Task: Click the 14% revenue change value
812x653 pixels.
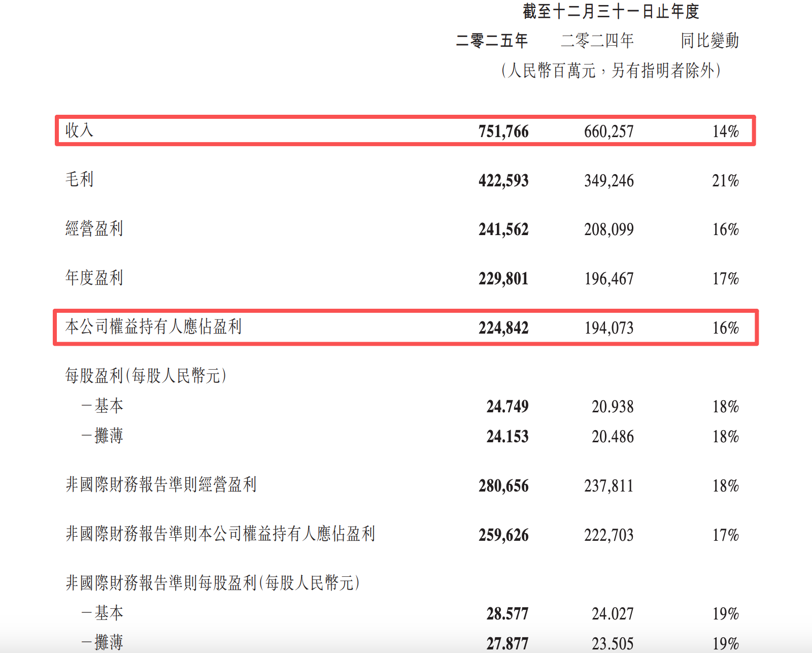Action: [725, 132]
